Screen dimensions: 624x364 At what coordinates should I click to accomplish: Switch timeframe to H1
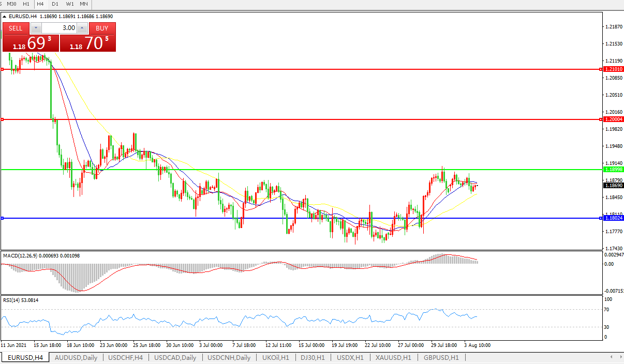(26, 4)
